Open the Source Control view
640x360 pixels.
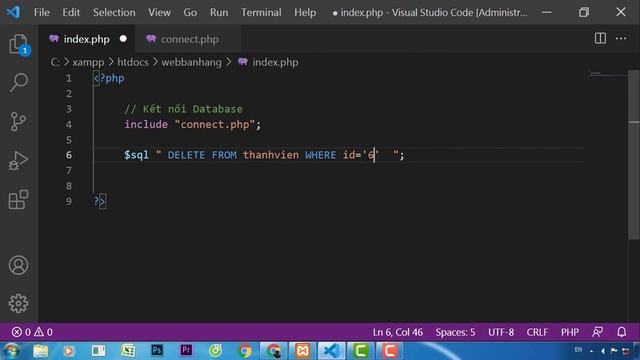click(18, 122)
